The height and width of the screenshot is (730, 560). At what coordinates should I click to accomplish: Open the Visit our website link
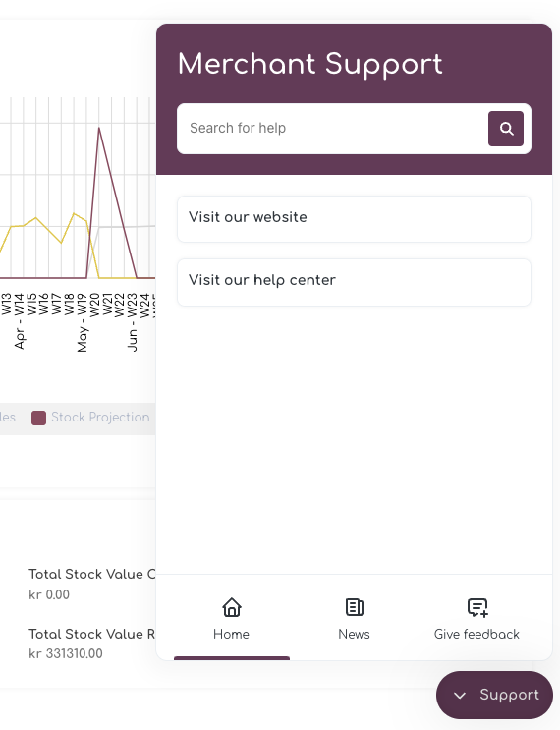tap(354, 219)
